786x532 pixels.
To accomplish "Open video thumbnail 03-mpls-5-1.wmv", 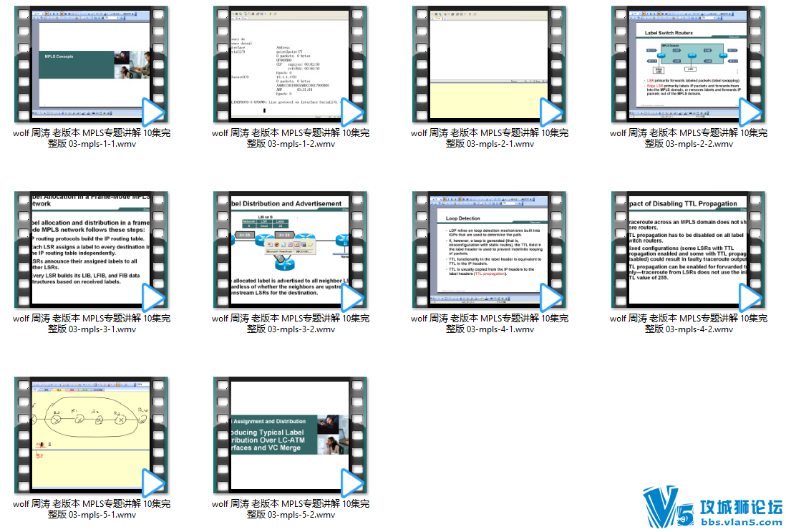I will [x=91, y=435].
